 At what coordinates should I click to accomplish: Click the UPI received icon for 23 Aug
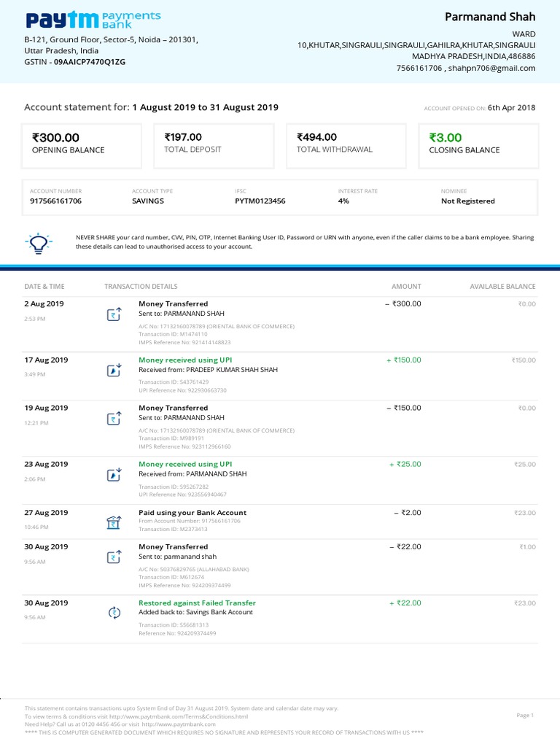pos(114,475)
